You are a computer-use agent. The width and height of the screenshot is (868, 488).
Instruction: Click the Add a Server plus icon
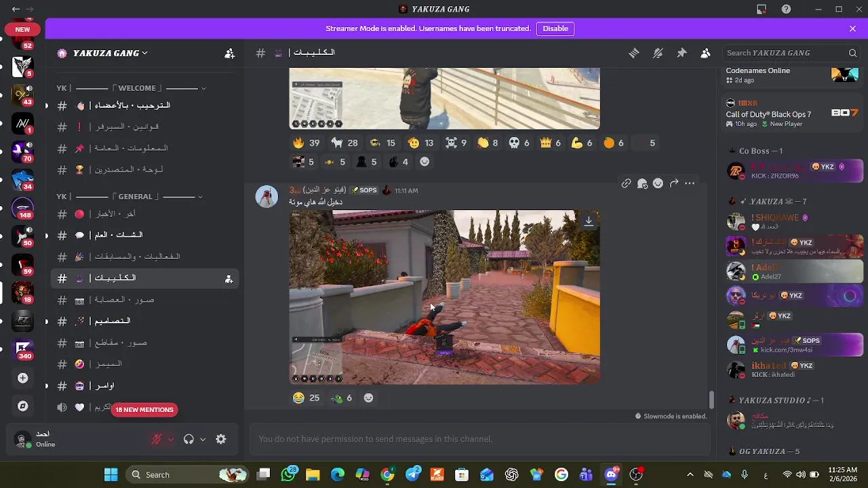point(23,378)
